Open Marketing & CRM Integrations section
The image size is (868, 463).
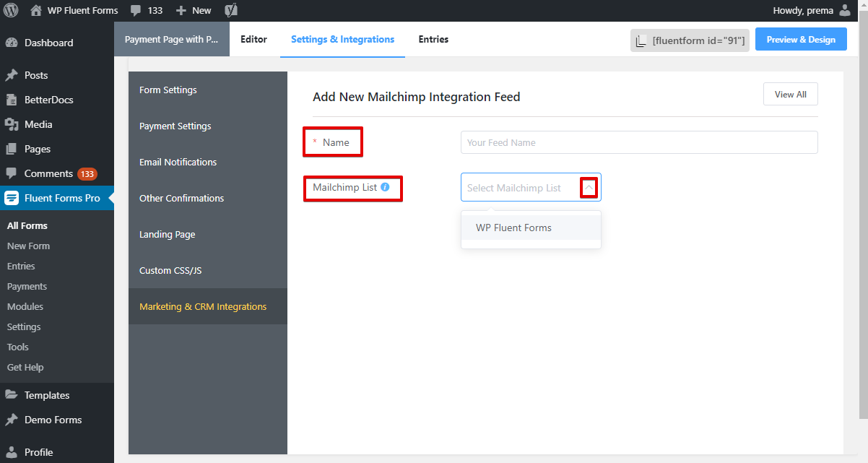pos(208,307)
